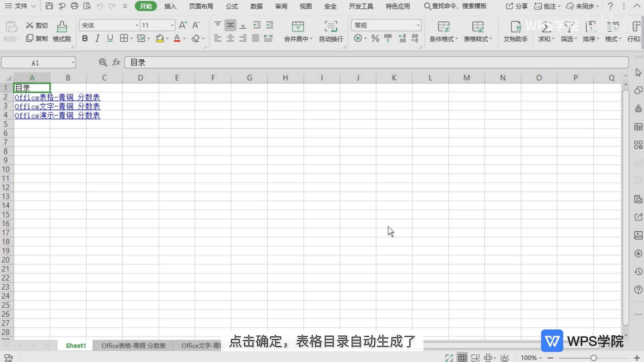This screenshot has height=362, width=644.
Task: Click the Save icon in quick access bar
Action: click(49, 6)
